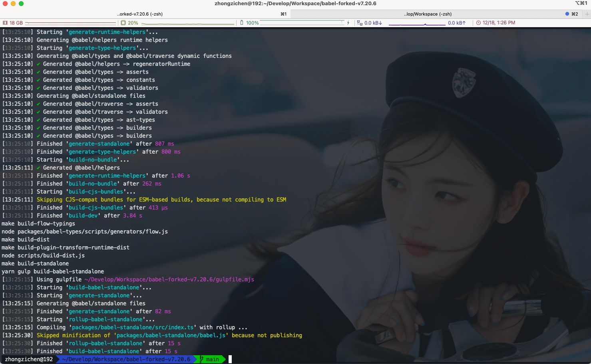This screenshot has width=591, height=364.
Task: Click the memory usage icon beside 18 GB
Action: point(5,23)
